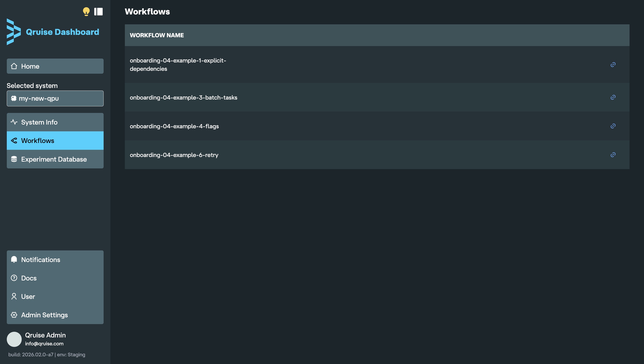Open the Home page
Image resolution: width=644 pixels, height=364 pixels.
(x=55, y=66)
